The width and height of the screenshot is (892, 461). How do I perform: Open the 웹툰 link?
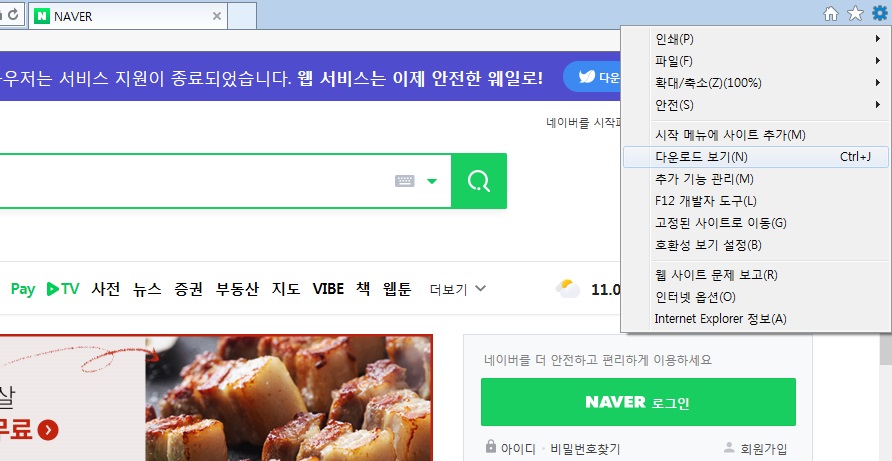point(397,289)
